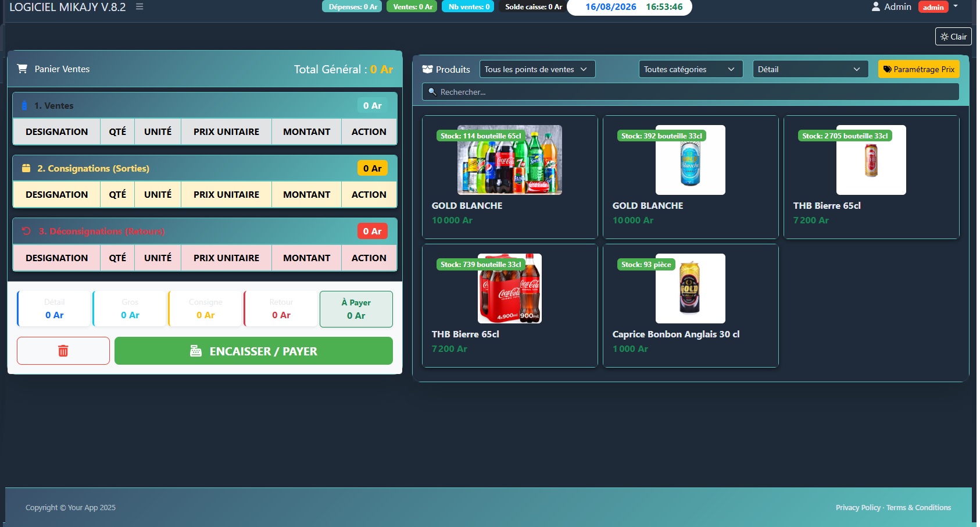This screenshot has height=527, width=980.
Task: Click the shopping cart icon in Panier Ventes
Action: pyautogui.click(x=22, y=69)
